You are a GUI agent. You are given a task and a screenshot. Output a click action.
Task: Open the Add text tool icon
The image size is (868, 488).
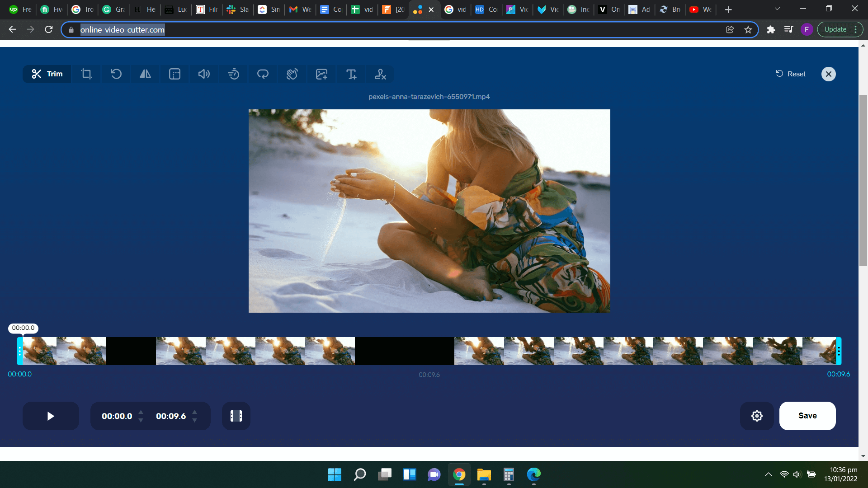click(351, 74)
